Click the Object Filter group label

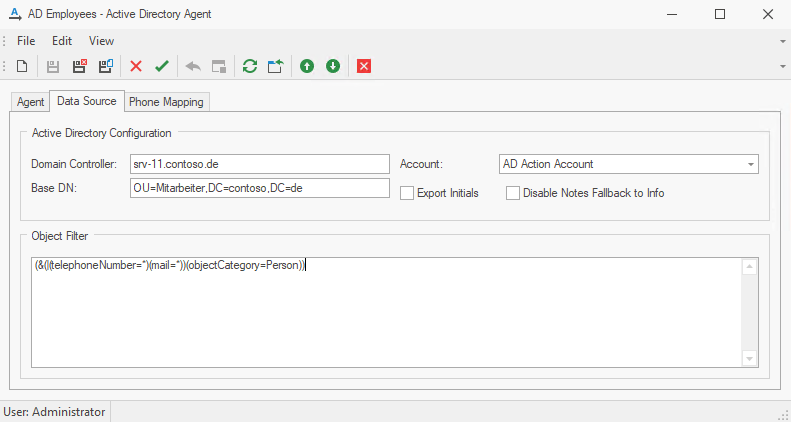tap(60, 236)
